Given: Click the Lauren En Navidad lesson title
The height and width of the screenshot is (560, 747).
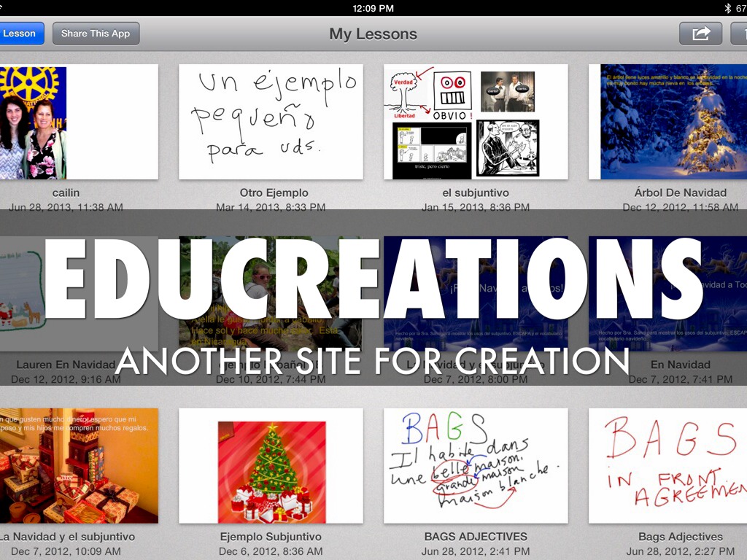Looking at the screenshot, I should pyautogui.click(x=66, y=365).
